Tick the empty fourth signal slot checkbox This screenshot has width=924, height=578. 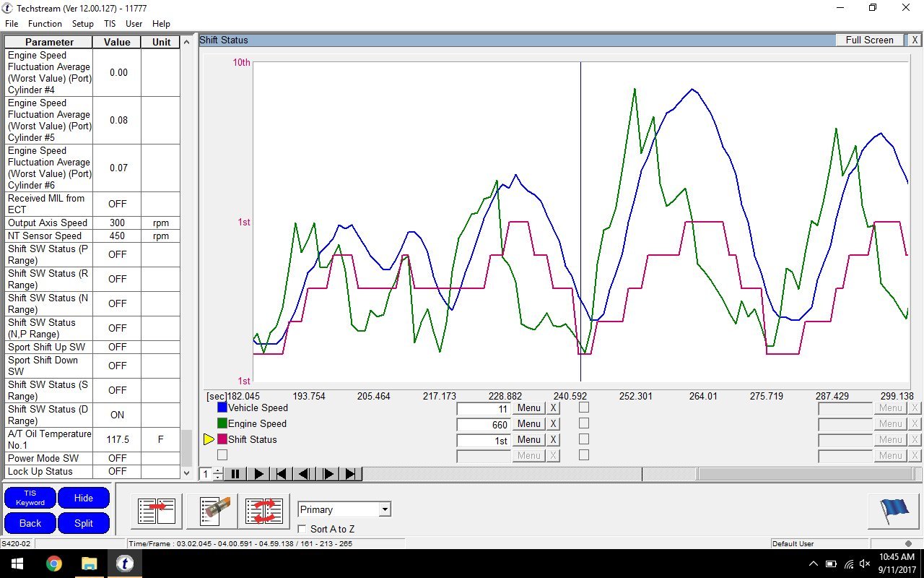coord(222,455)
